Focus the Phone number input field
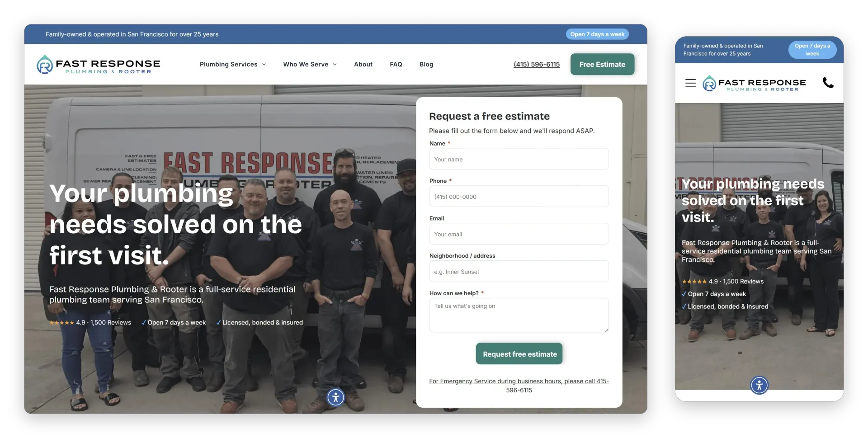Viewport: 868px width, 438px height. tap(519, 197)
